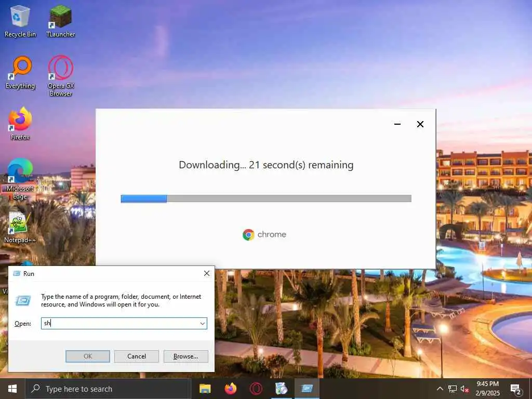532x399 pixels.
Task: Expand the Open field dropdown in Run
Action: (203, 323)
